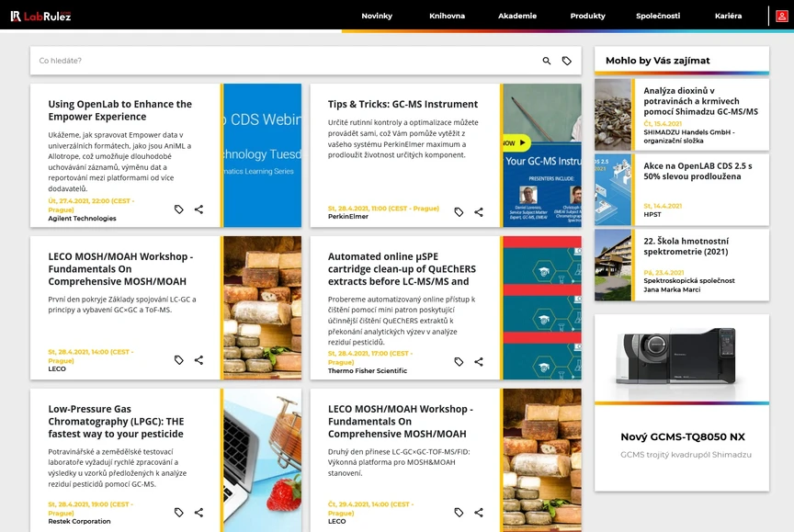
Task: Go to the Akademie section
Action: pyautogui.click(x=517, y=16)
